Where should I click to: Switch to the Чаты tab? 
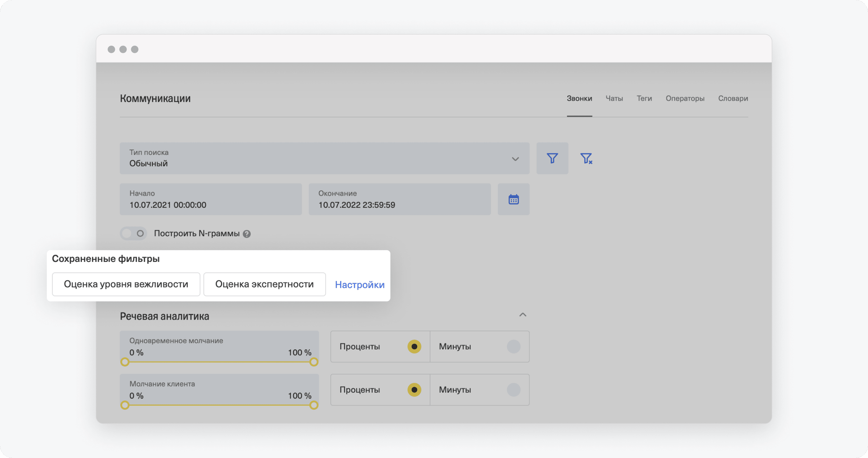coord(614,98)
